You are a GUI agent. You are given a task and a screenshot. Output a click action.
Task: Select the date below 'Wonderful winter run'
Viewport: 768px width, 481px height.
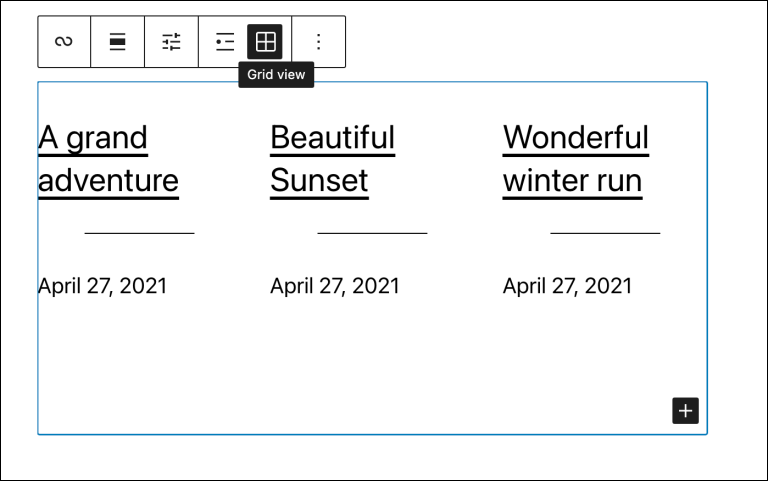point(568,286)
